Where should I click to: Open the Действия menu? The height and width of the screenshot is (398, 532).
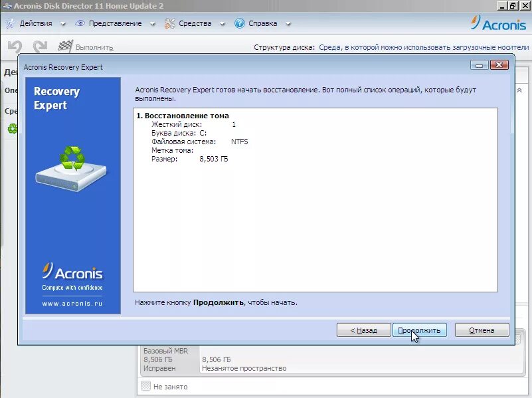(x=36, y=23)
